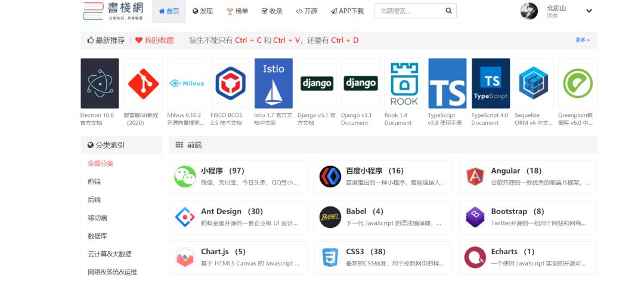Open the 小程序 (97) title
This screenshot has width=644, height=281.
tap(222, 171)
